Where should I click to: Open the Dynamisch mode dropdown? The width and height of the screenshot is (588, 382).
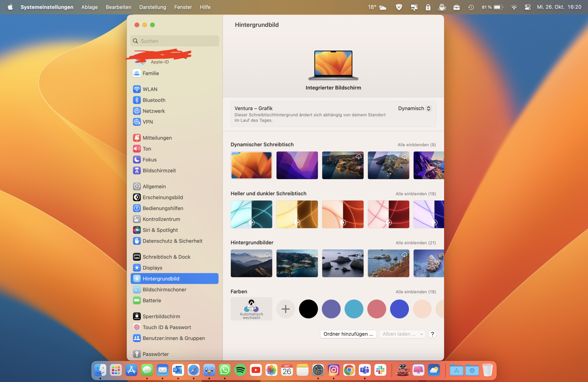414,108
